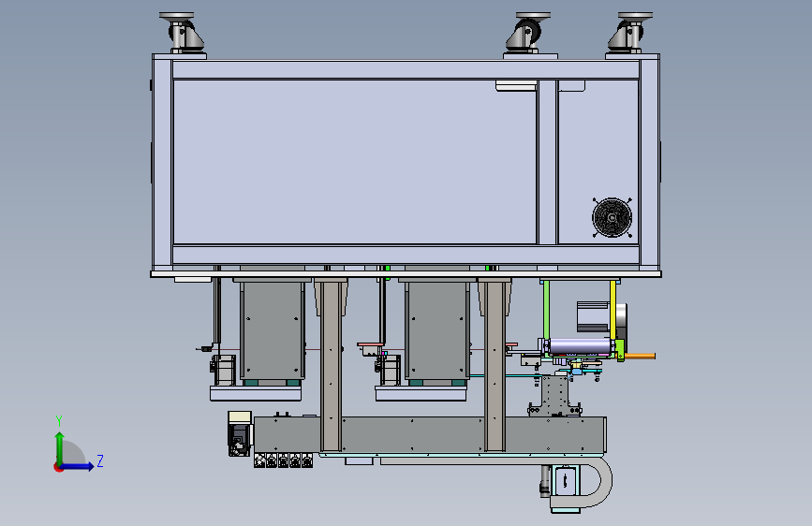Select the right vertical gray support column
This screenshot has width=812, height=526.
click(x=495, y=366)
